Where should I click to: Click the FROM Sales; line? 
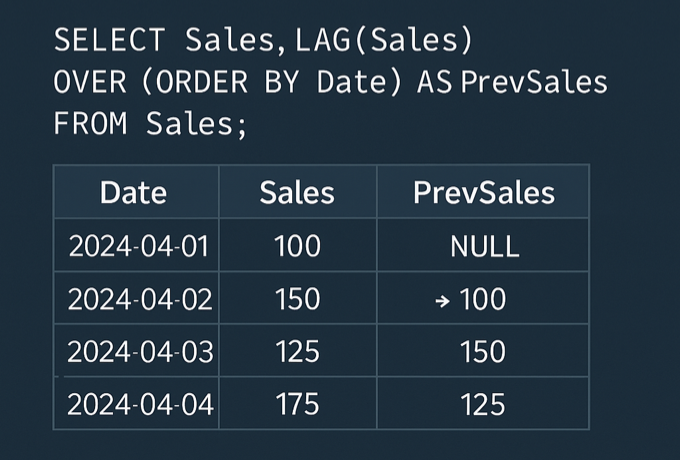150,124
